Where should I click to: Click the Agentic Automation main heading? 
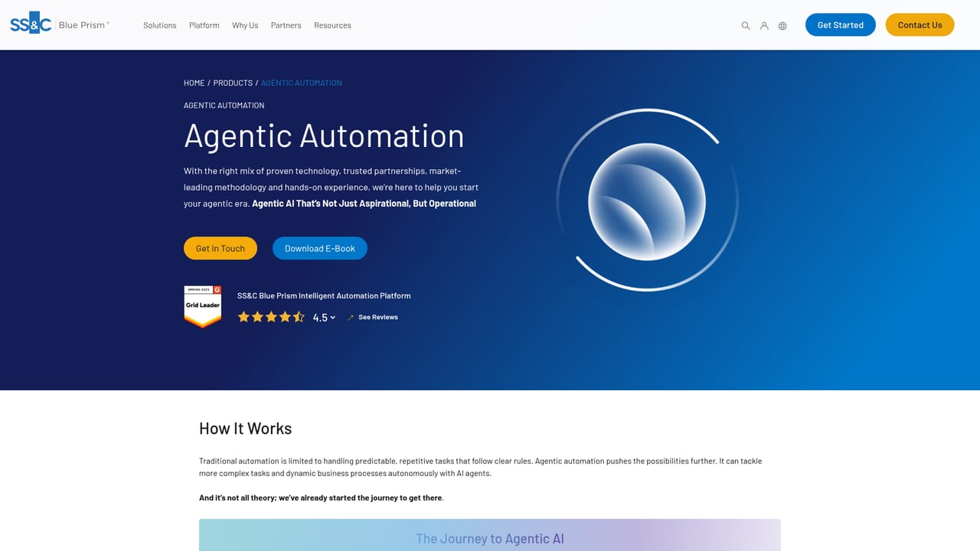pos(324,136)
